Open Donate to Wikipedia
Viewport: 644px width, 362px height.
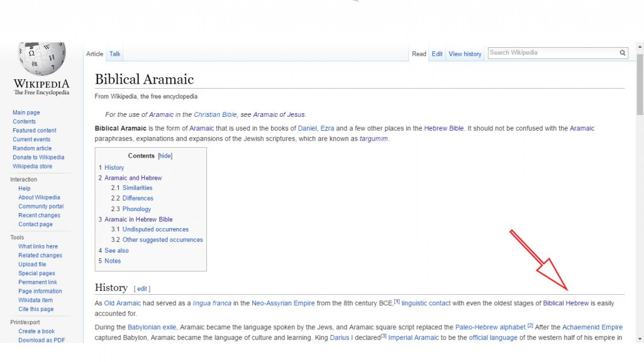click(x=38, y=157)
